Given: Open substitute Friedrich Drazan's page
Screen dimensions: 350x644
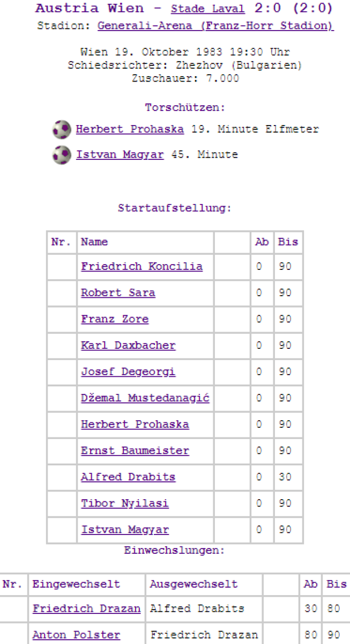Looking at the screenshot, I should [x=86, y=609].
